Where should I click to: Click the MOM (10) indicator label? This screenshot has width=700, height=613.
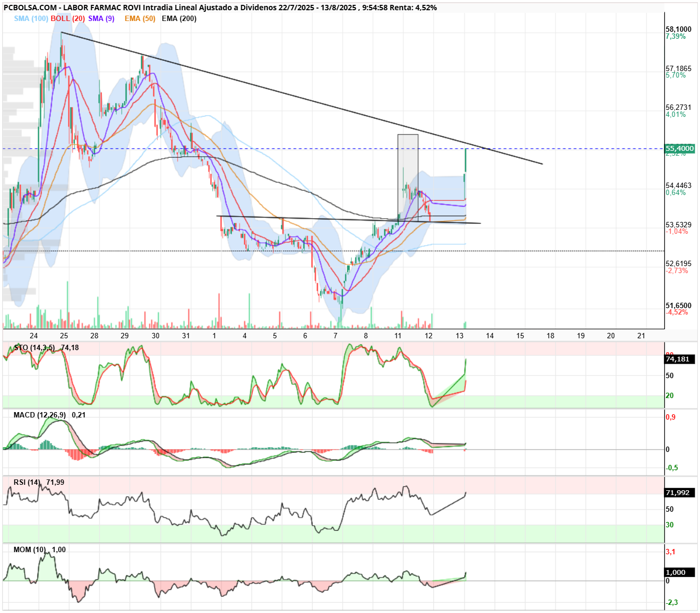tap(30, 549)
